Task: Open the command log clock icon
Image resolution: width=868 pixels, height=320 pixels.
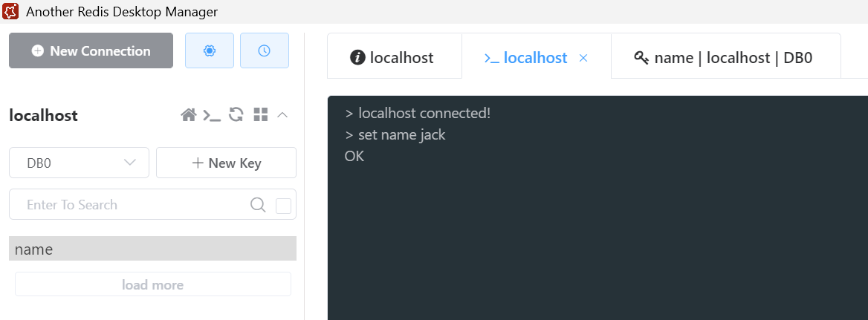Action: (x=265, y=50)
